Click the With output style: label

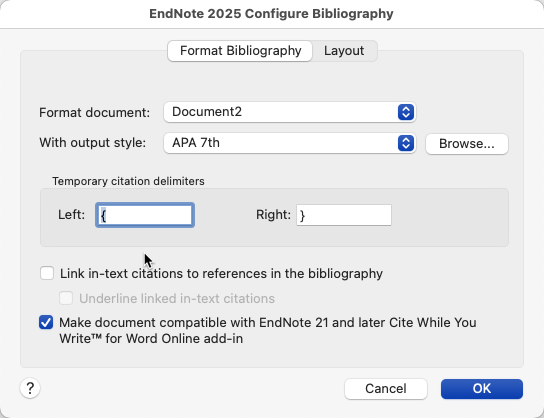pos(93,143)
